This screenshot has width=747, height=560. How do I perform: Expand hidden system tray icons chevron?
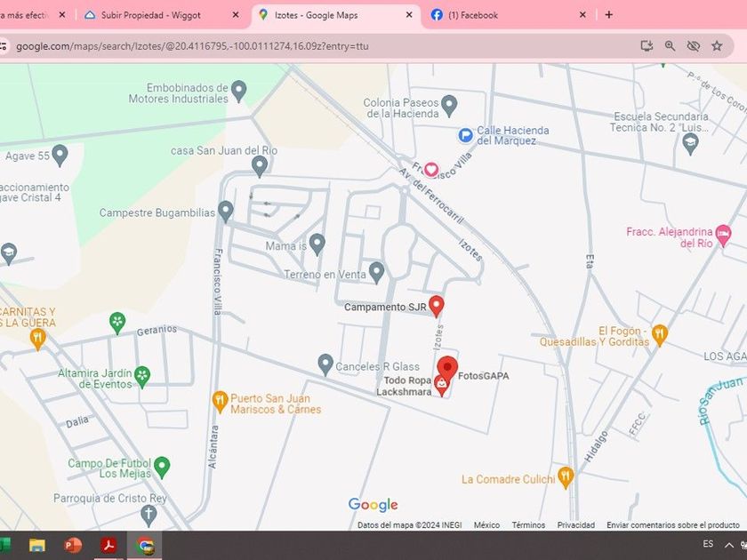[x=729, y=545]
